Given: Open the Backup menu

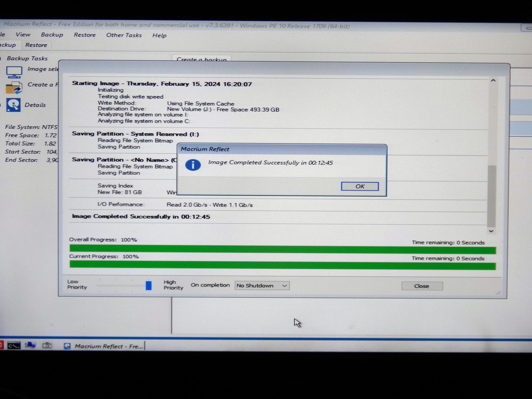Looking at the screenshot, I should (x=52, y=35).
